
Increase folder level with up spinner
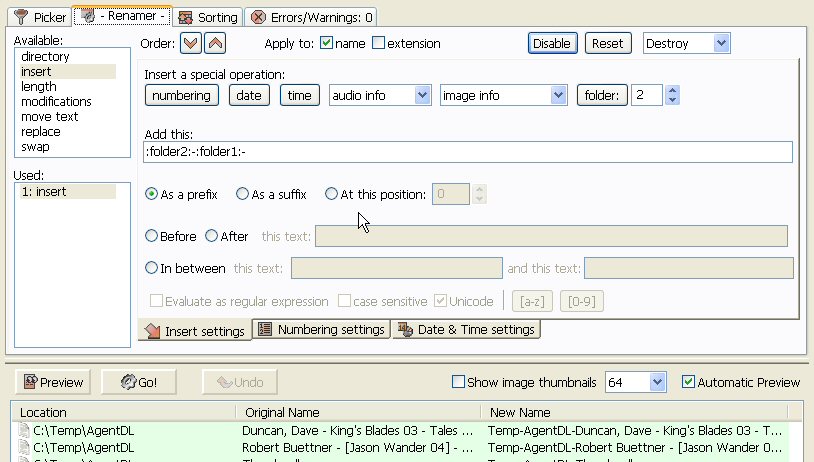[x=672, y=90]
